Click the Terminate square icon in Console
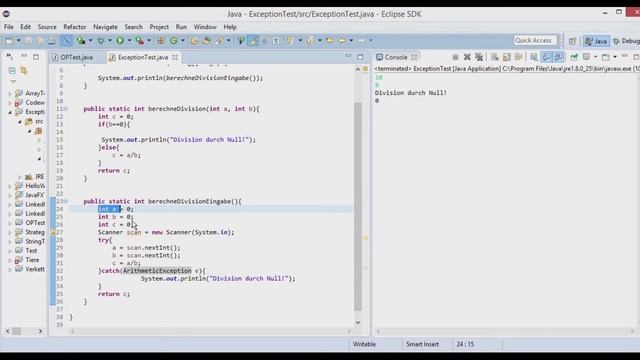This screenshot has height=360, width=640. pyautogui.click(x=456, y=57)
